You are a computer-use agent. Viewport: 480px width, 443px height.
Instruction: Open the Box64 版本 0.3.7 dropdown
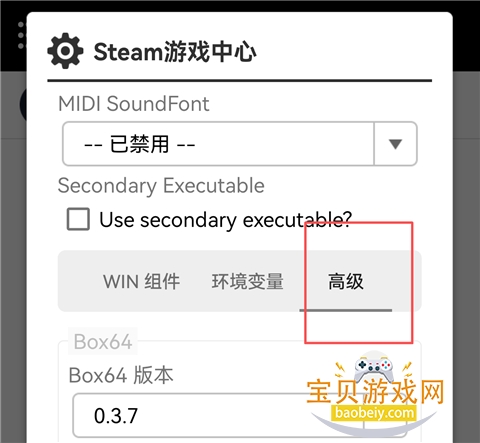click(239, 415)
